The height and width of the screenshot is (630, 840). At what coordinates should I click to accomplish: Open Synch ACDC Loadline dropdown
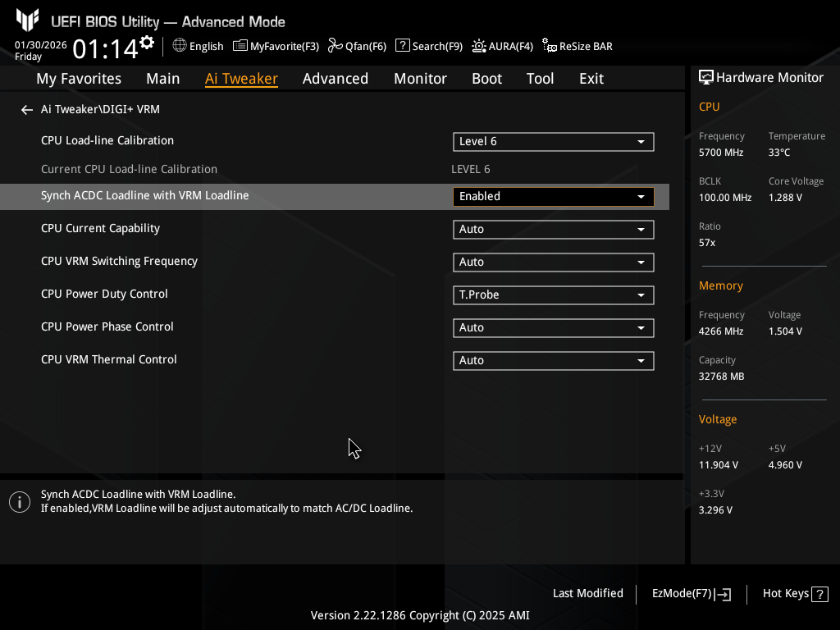[554, 197]
